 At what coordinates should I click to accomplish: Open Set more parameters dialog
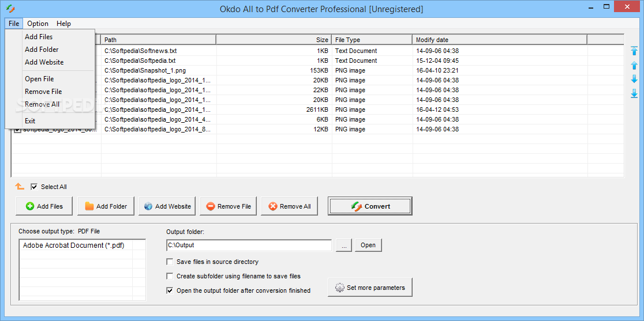pyautogui.click(x=370, y=288)
